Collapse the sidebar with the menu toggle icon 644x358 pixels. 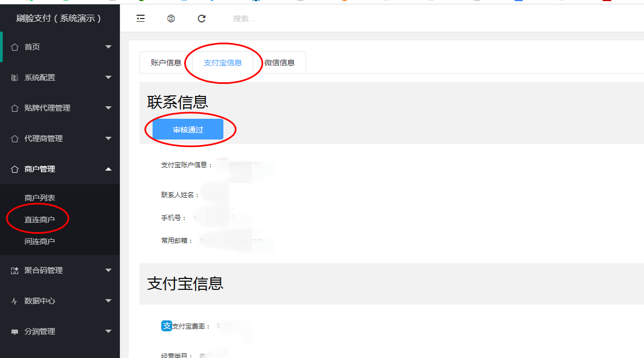tap(141, 19)
